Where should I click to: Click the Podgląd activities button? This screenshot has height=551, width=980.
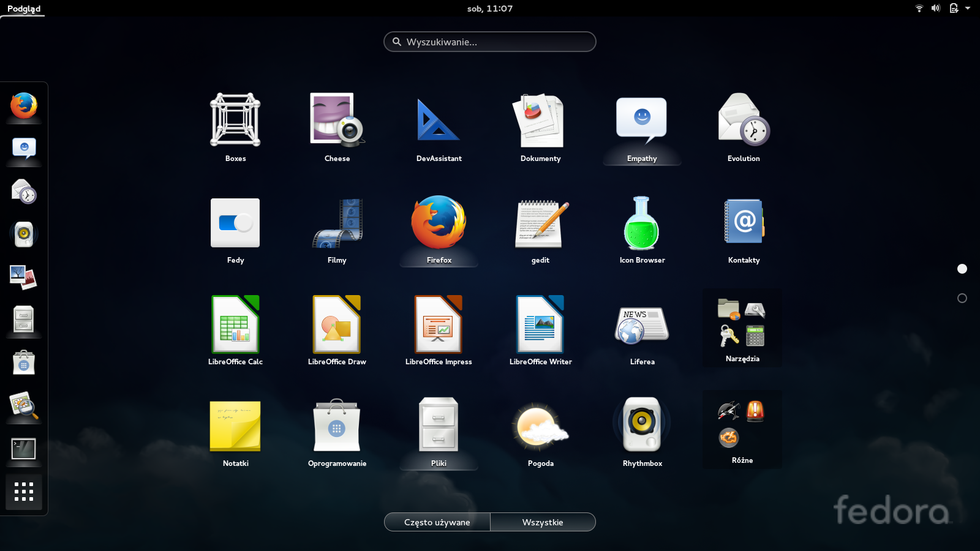24,9
